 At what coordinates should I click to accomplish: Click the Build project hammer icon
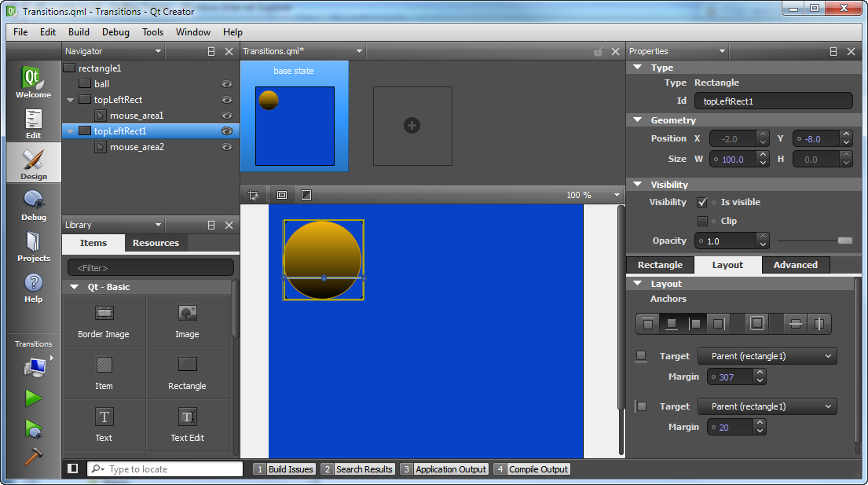point(33,456)
